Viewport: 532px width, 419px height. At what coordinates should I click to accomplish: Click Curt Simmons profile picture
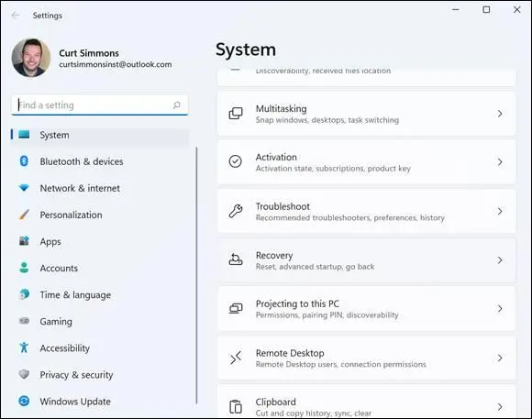point(31,58)
